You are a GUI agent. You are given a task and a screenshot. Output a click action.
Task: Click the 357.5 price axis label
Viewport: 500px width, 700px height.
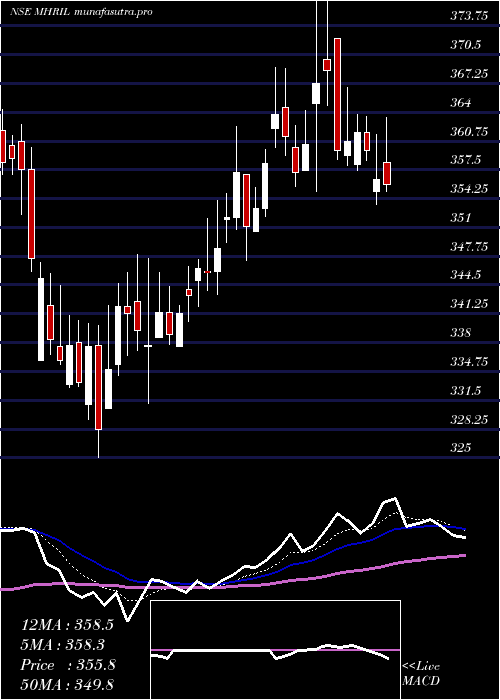465,160
